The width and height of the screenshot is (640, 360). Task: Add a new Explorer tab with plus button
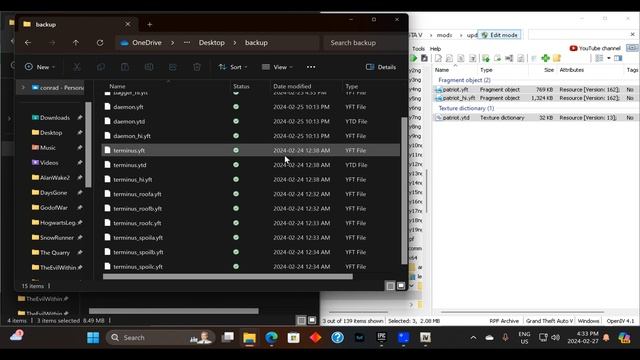coord(149,24)
